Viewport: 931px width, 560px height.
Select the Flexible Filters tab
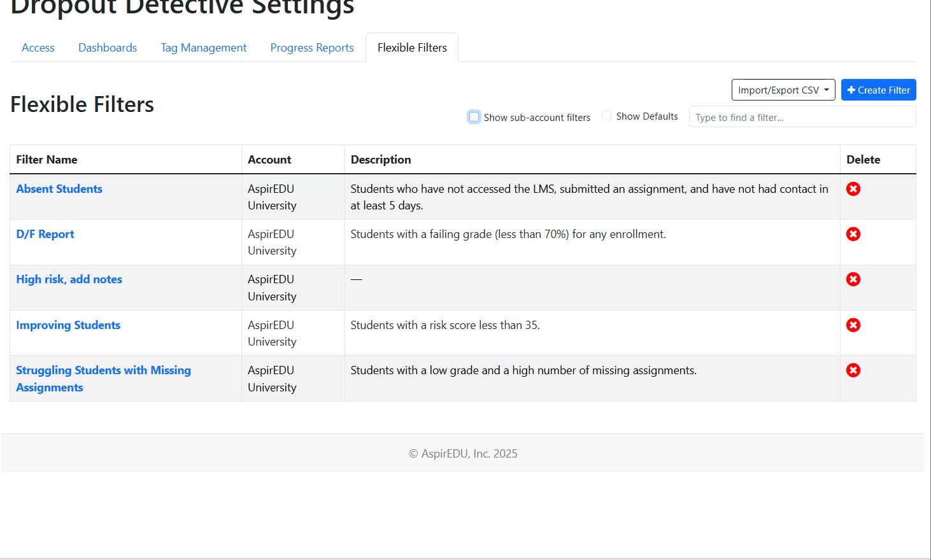point(412,48)
